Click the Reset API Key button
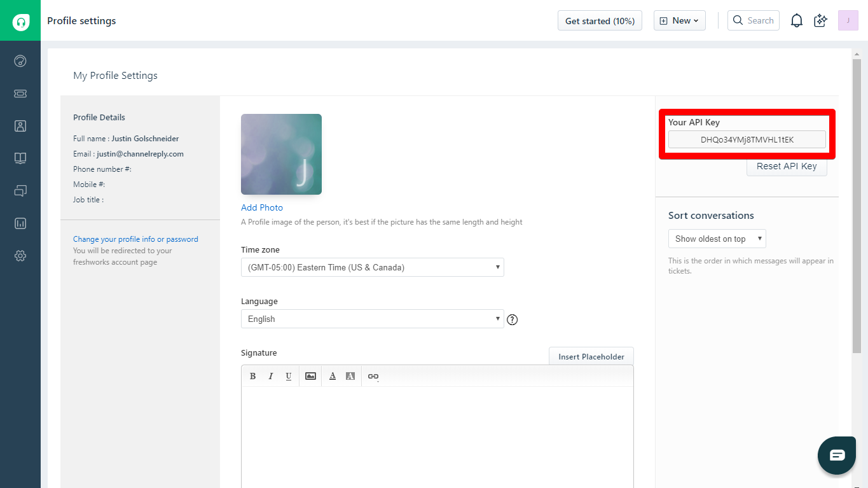This screenshot has height=488, width=868. click(x=787, y=166)
